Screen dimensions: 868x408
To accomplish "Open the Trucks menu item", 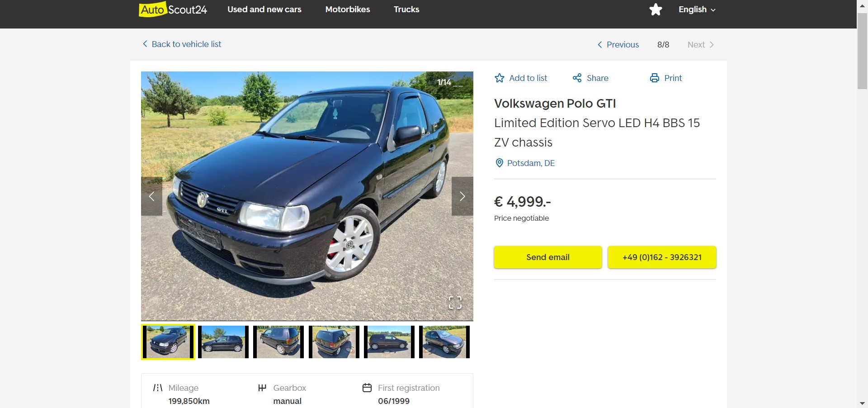I will pyautogui.click(x=406, y=9).
